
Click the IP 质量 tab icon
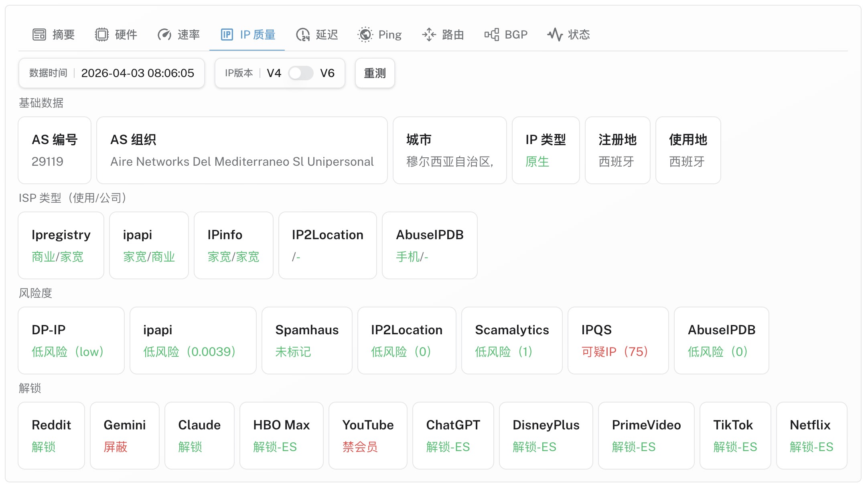click(x=227, y=35)
